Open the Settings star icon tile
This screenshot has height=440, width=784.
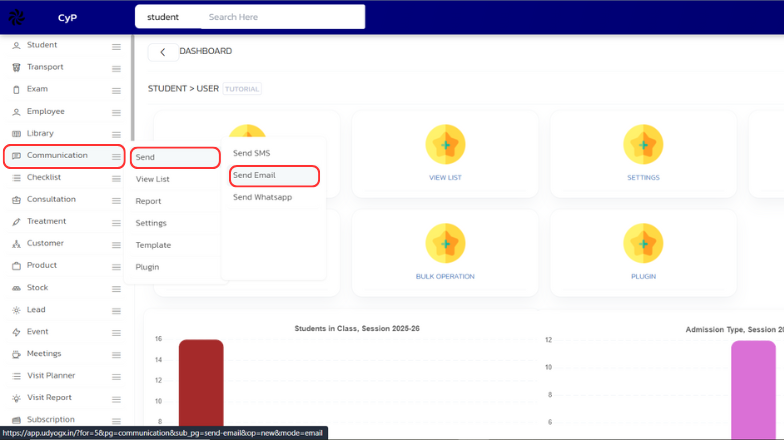click(x=643, y=145)
